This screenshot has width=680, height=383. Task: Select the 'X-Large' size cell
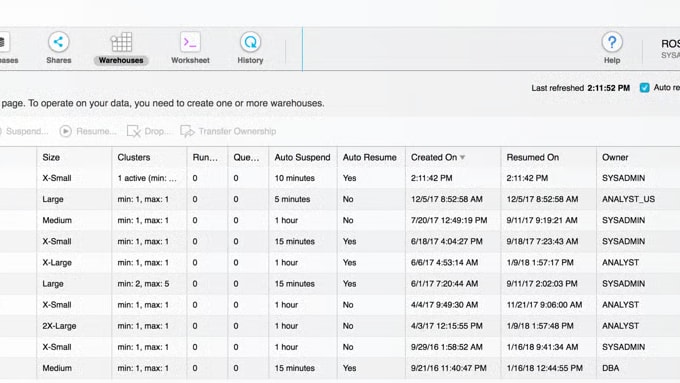pyautogui.click(x=57, y=262)
